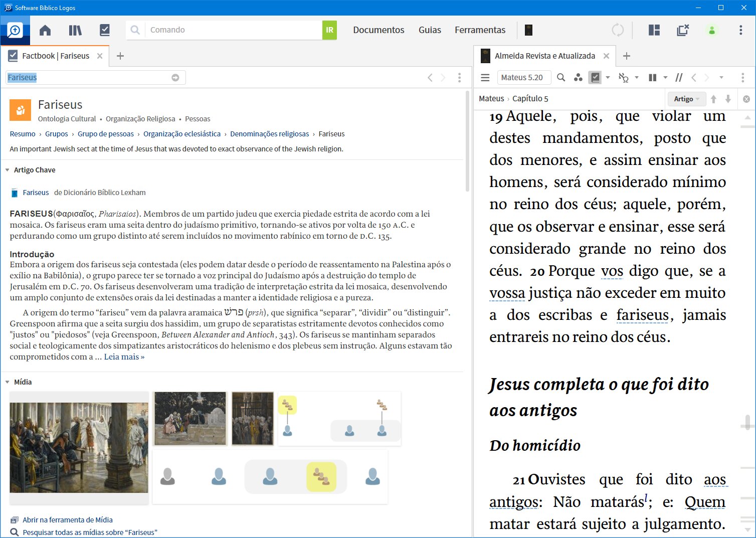Click Abrir na ferramenta de Mídia link
Viewport: 756px width, 538px height.
[x=68, y=520]
